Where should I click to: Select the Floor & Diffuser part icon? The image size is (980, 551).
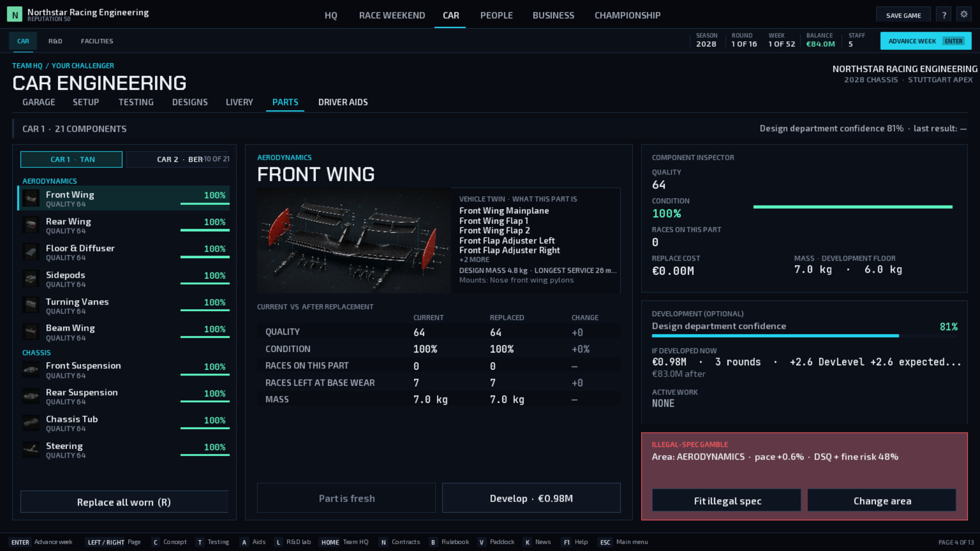(x=31, y=252)
